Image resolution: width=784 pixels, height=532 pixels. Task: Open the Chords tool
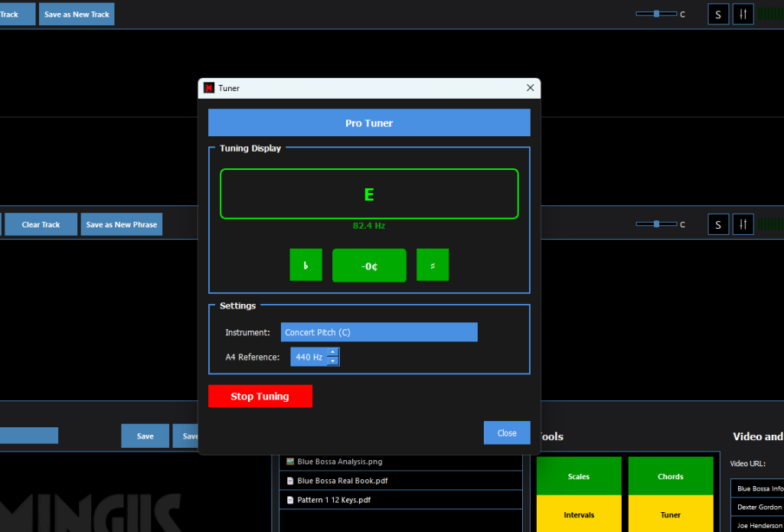[x=670, y=476]
